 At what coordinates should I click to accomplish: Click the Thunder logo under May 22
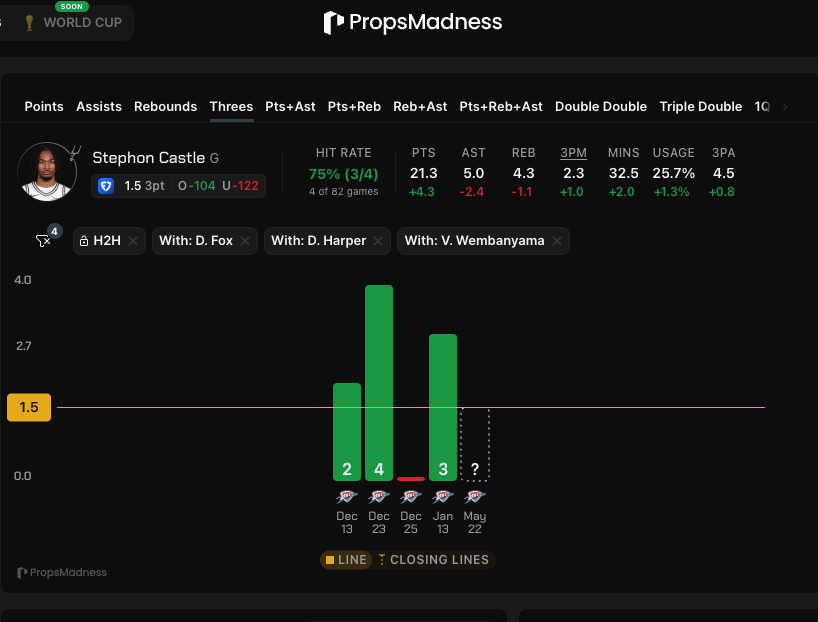[475, 496]
